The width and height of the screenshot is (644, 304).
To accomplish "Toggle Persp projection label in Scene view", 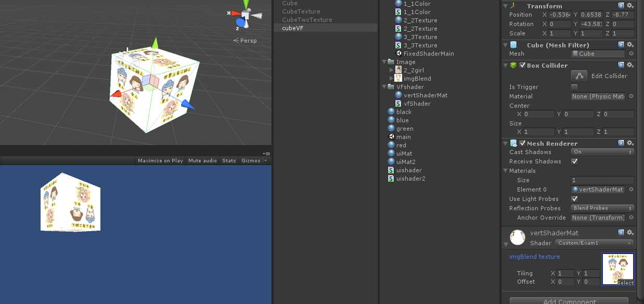I will tap(245, 41).
